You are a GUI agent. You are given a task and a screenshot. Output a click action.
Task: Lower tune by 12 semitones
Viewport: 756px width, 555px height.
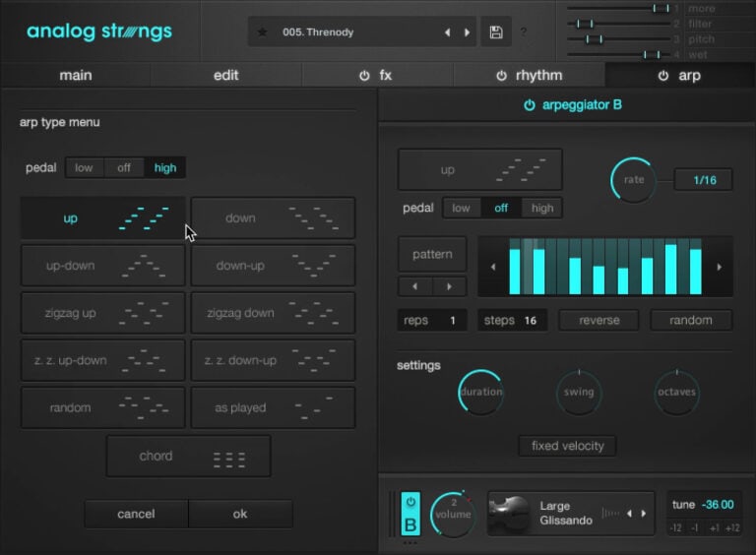pyautogui.click(x=675, y=528)
